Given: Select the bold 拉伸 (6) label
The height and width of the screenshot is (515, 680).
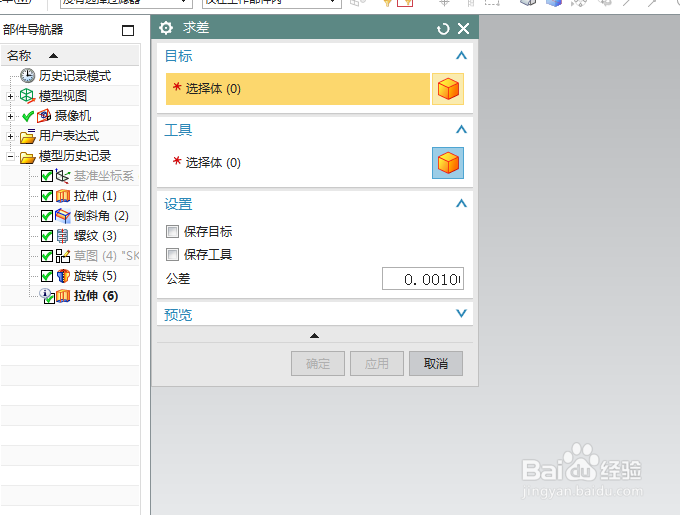Looking at the screenshot, I should [96, 296].
